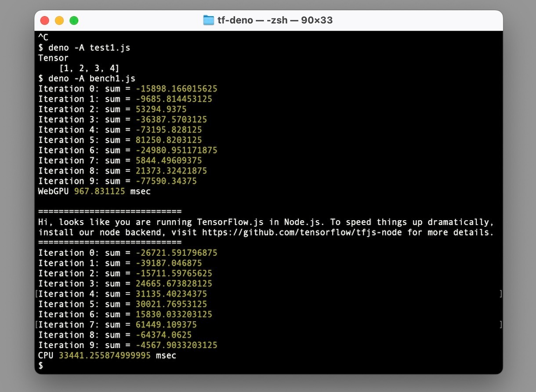Click the WebGPU time value 967.831125
The width and height of the screenshot is (536, 392).
pos(99,191)
